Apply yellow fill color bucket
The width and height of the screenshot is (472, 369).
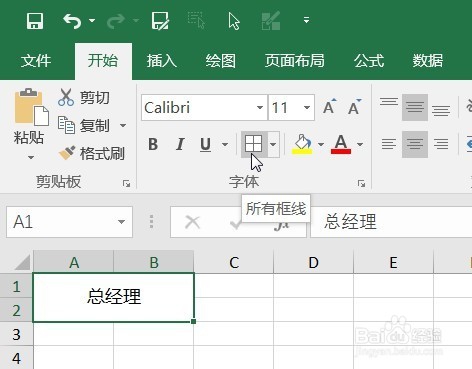[302, 144]
